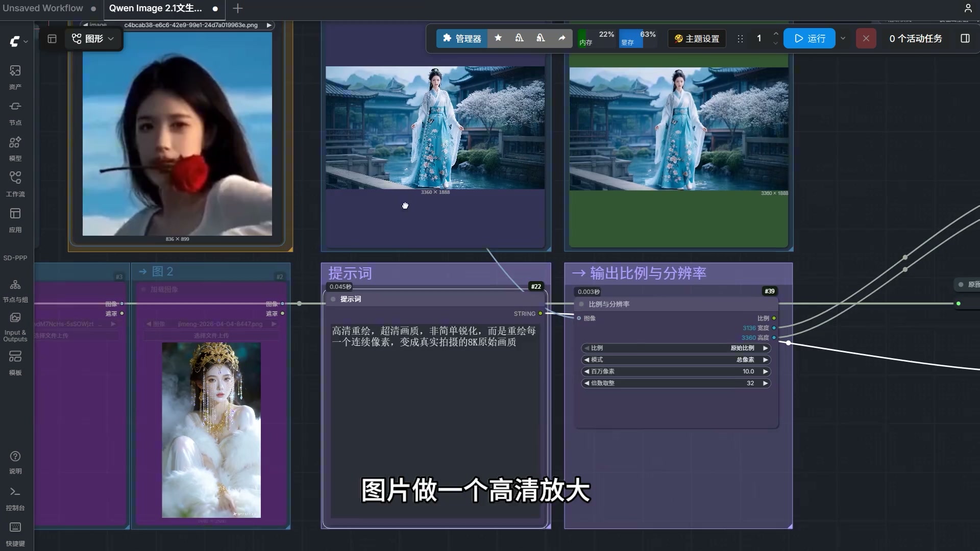
Task: Toggle the 提示词 node collapse dot
Action: (x=333, y=299)
